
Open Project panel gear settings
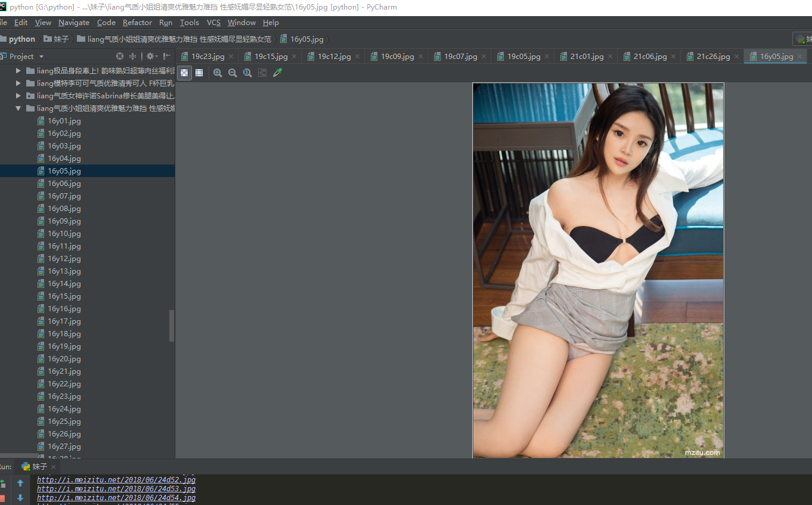point(151,56)
